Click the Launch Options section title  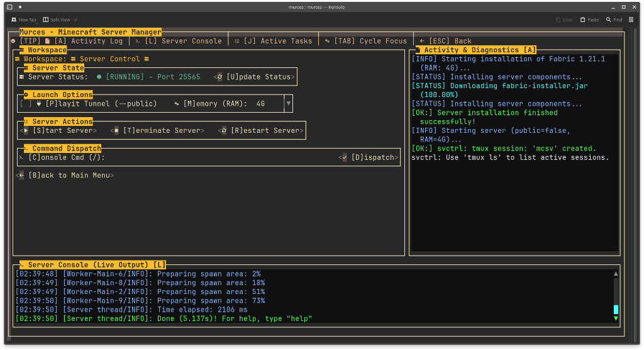point(58,94)
